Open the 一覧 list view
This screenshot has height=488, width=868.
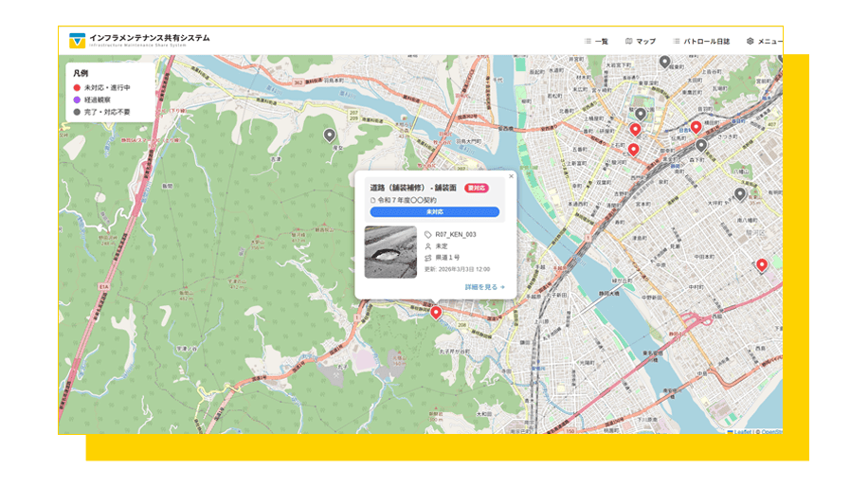(x=596, y=41)
